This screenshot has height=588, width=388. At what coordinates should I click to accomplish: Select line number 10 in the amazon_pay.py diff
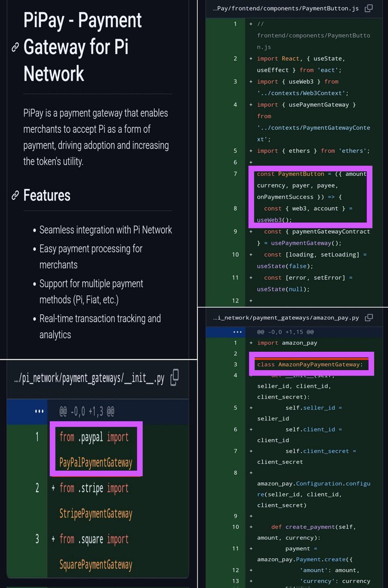coord(235,527)
